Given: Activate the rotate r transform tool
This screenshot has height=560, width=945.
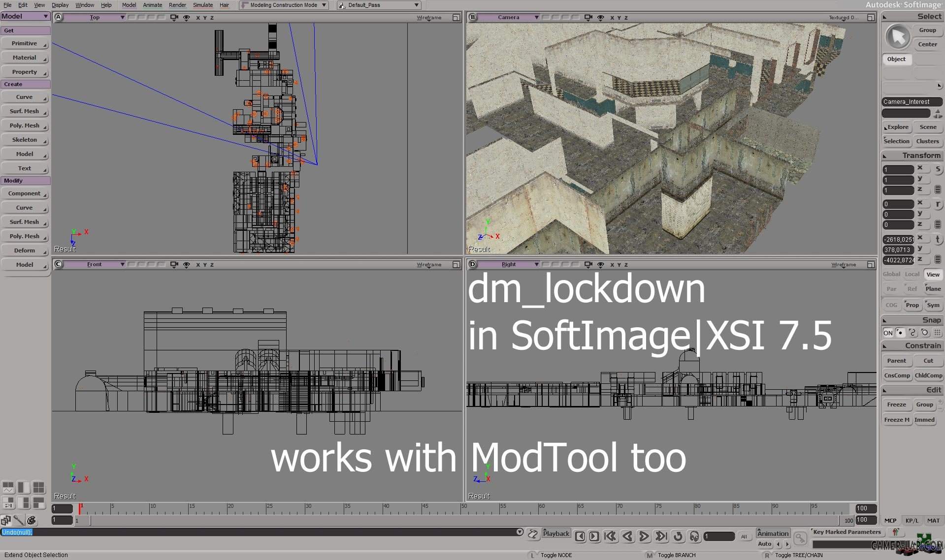Looking at the screenshot, I should click(938, 204).
